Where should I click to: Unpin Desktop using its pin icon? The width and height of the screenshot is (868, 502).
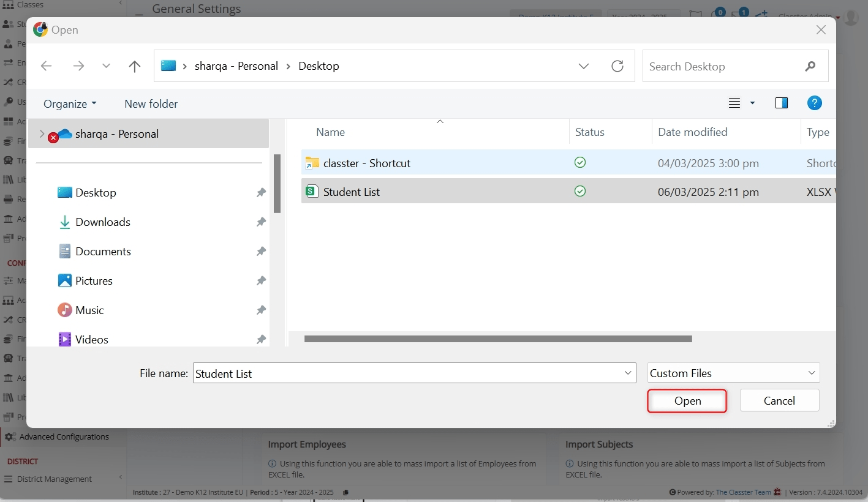click(x=261, y=193)
